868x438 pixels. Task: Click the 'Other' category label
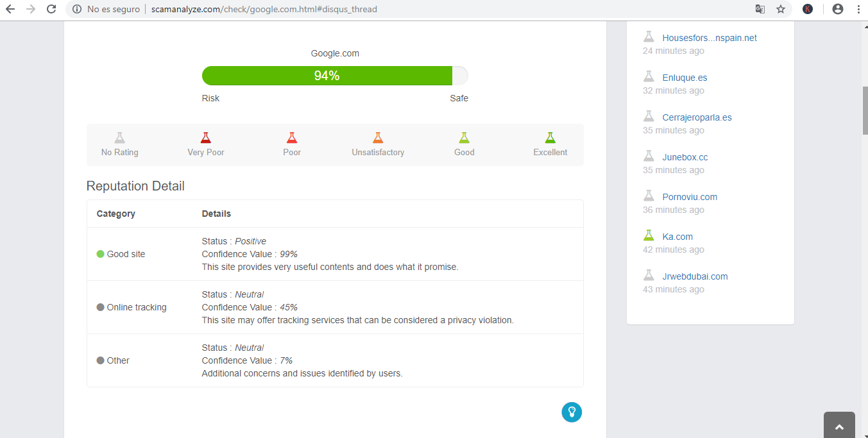tap(118, 360)
